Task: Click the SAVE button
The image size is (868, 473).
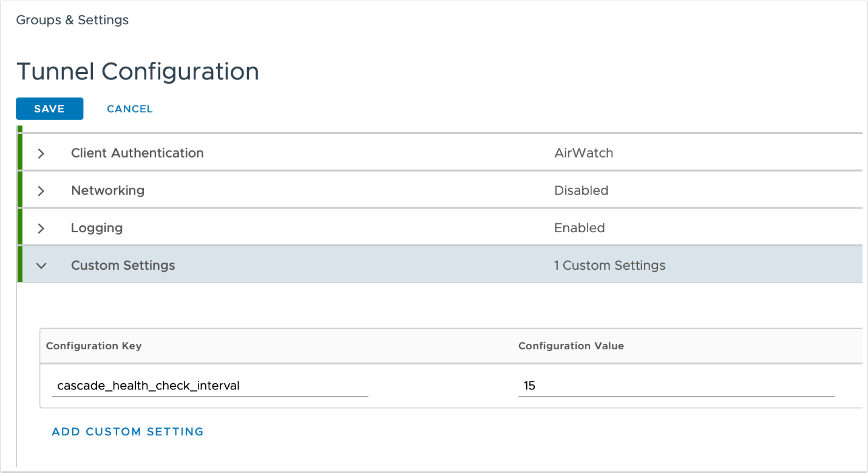Action: (49, 109)
